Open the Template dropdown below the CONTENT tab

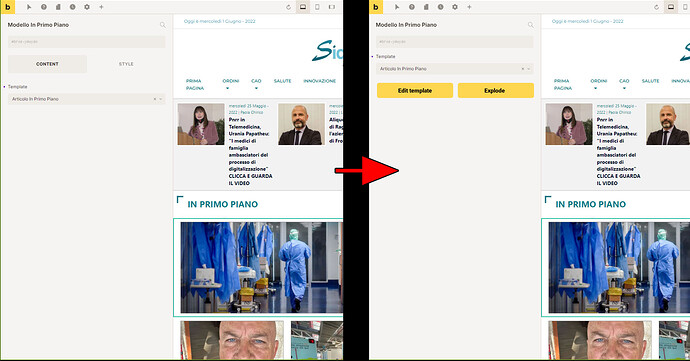point(87,99)
